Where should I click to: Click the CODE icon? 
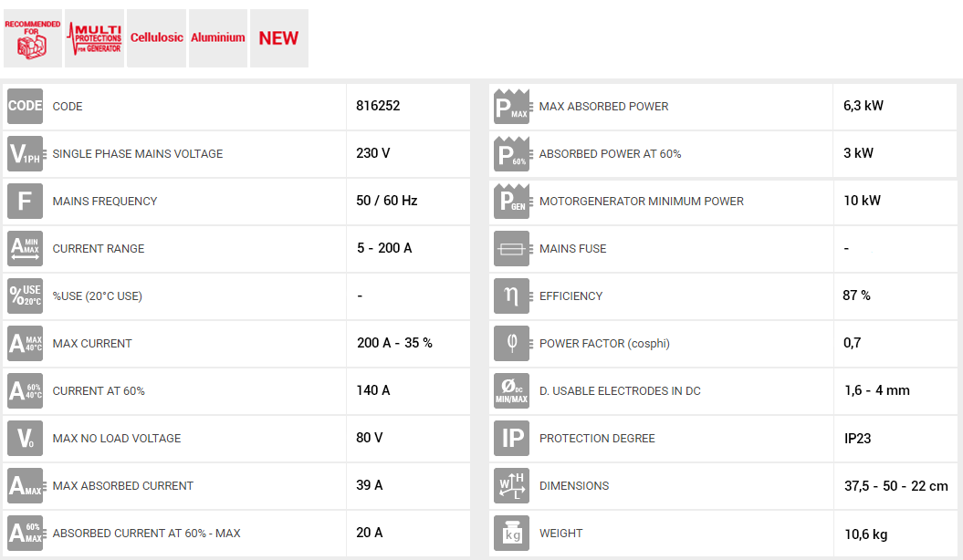25,106
